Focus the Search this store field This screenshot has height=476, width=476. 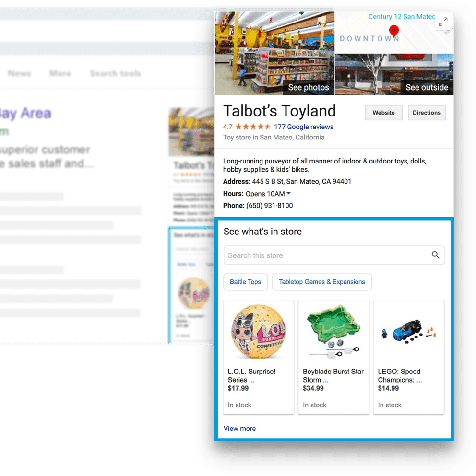pos(334,255)
